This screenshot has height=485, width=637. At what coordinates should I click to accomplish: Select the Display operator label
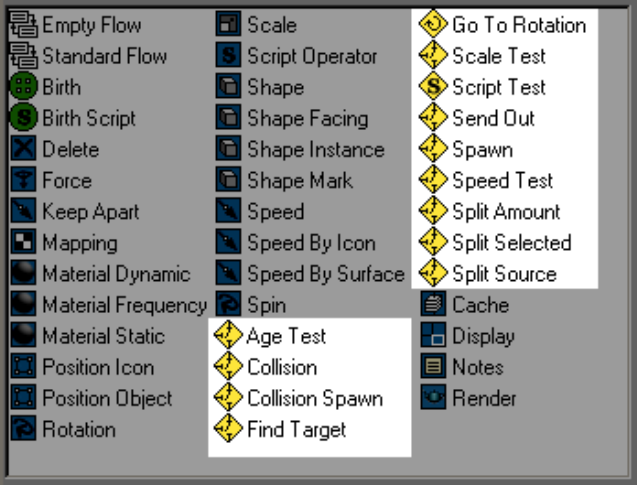pyautogui.click(x=483, y=336)
